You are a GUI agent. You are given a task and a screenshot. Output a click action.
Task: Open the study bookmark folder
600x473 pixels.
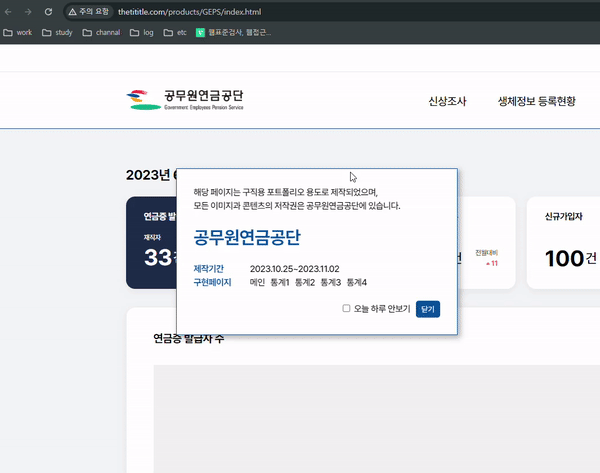point(57,33)
